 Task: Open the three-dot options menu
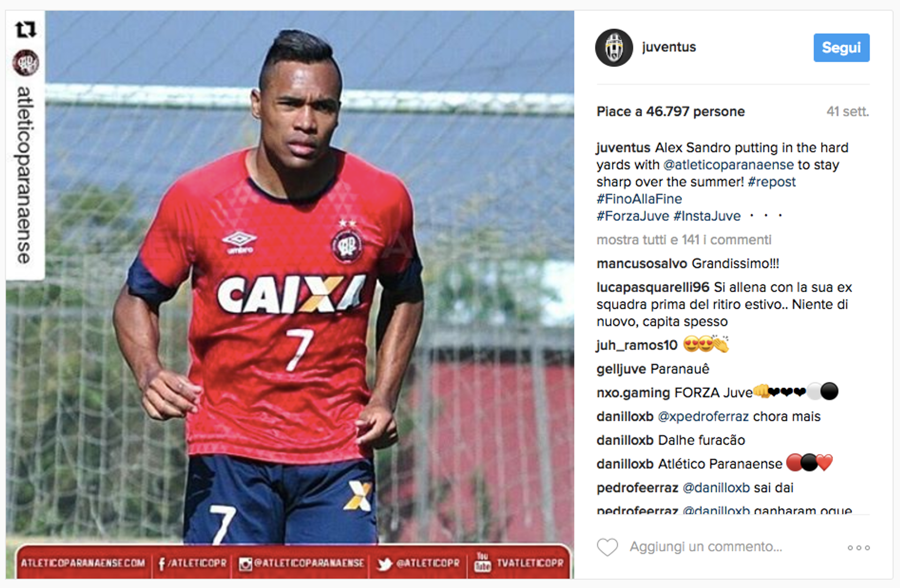(x=859, y=547)
